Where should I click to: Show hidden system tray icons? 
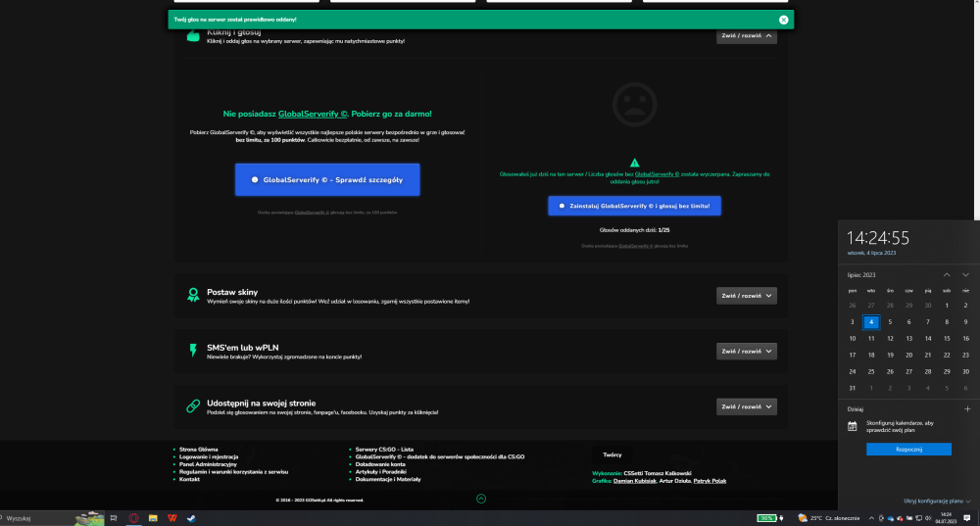(x=871, y=518)
